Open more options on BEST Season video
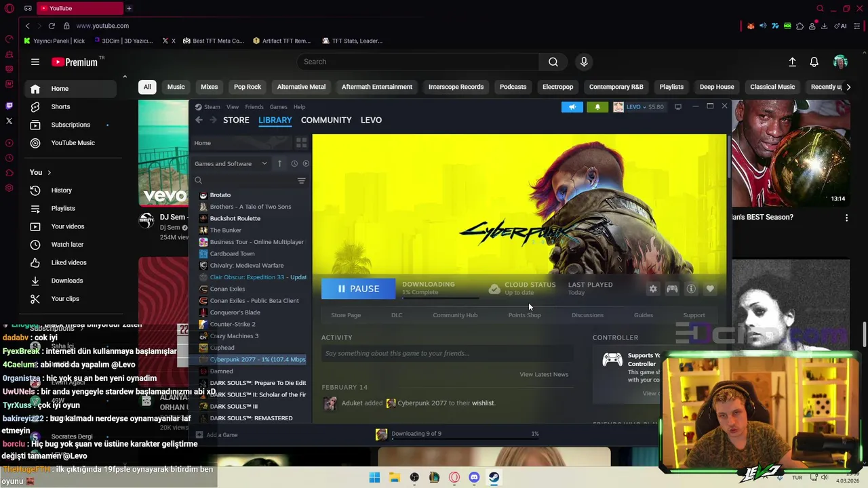The height and width of the screenshot is (488, 868). (x=846, y=218)
